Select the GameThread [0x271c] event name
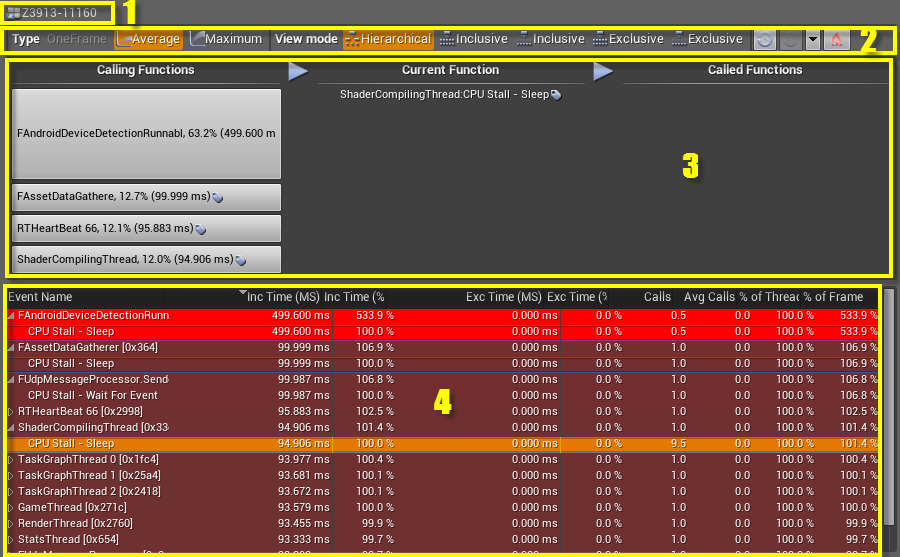Image resolution: width=900 pixels, height=557 pixels. (x=72, y=508)
